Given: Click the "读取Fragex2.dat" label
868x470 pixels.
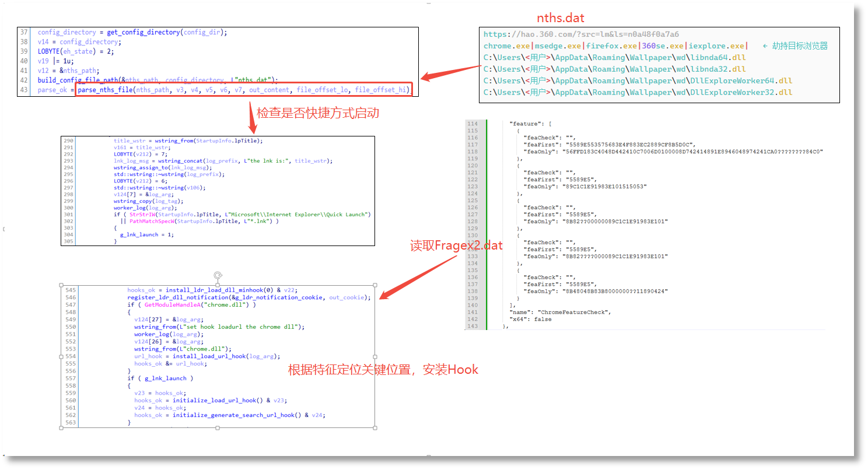Looking at the screenshot, I should coord(456,245).
